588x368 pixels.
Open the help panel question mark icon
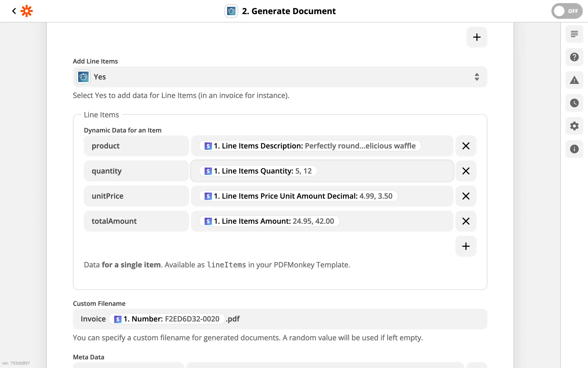pos(574,57)
